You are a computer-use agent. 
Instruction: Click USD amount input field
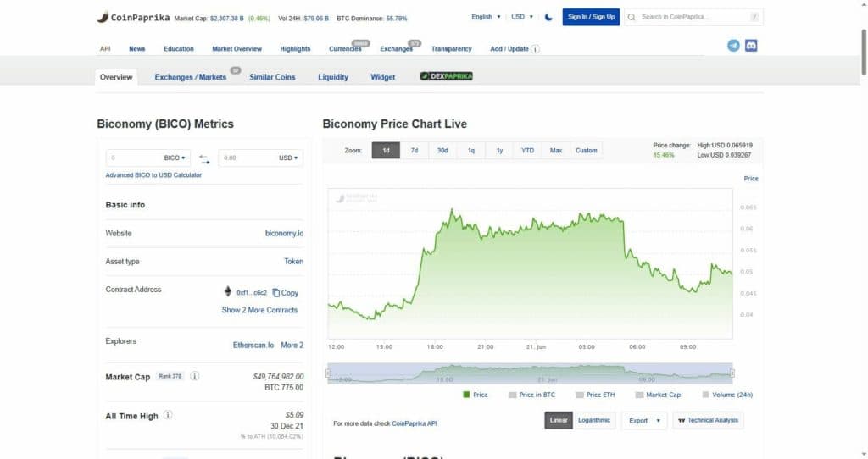(248, 158)
